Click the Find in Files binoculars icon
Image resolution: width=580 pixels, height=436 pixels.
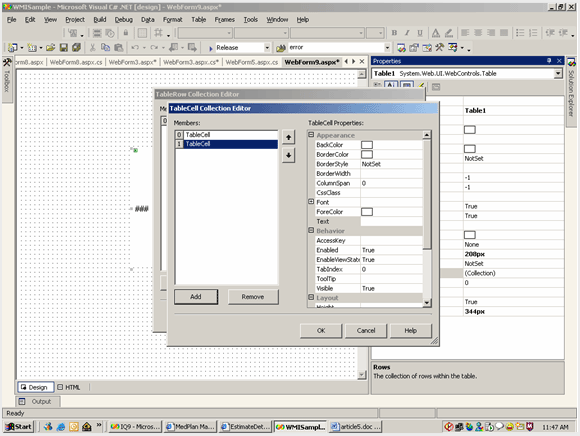click(281, 48)
